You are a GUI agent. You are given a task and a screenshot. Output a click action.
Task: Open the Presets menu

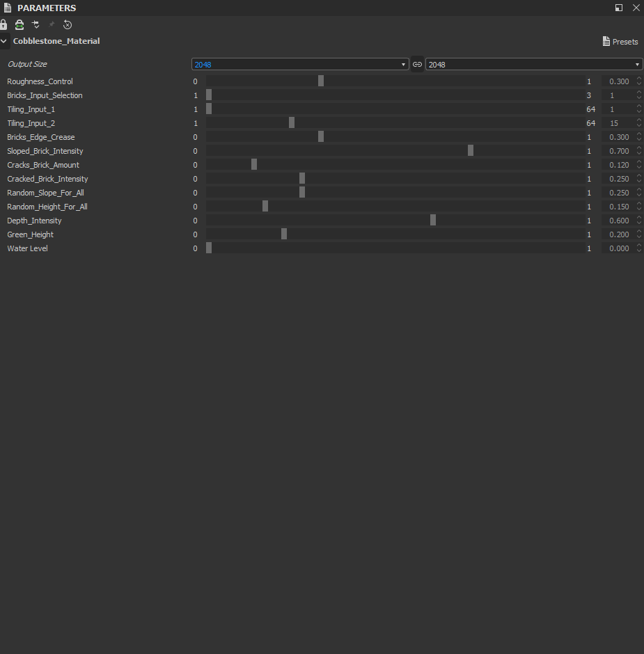pos(620,41)
